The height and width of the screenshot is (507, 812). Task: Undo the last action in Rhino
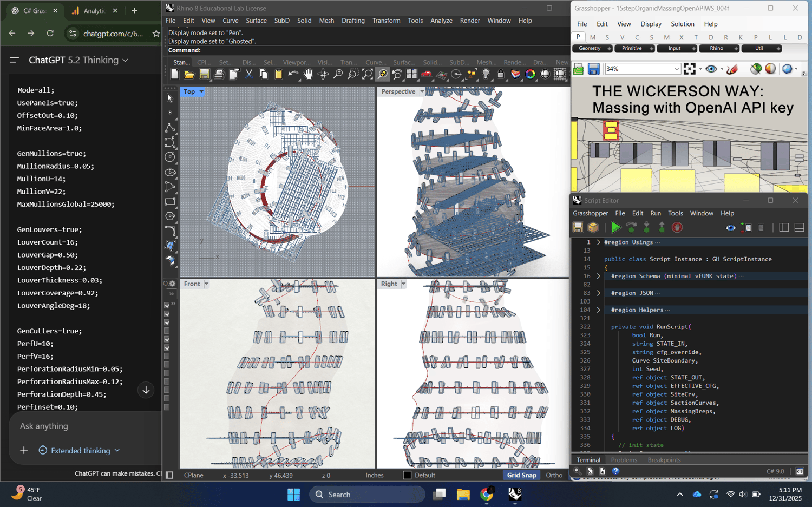[x=293, y=75]
